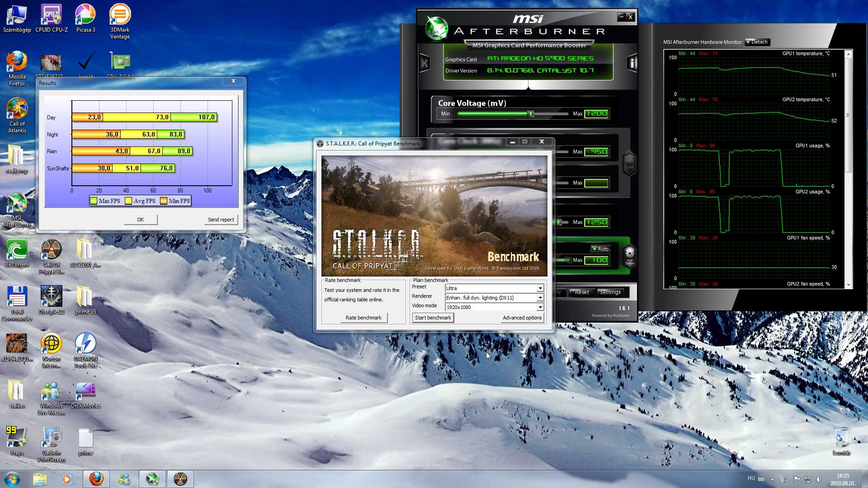Image resolution: width=868 pixels, height=488 pixels.
Task: Close the Results dialog
Action: pos(233,81)
